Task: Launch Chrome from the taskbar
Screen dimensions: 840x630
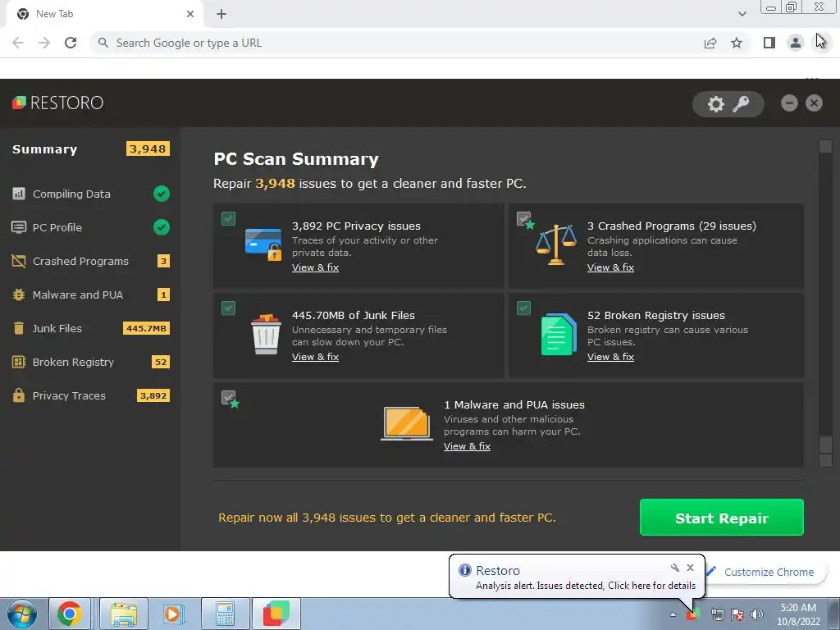Action: click(x=70, y=614)
